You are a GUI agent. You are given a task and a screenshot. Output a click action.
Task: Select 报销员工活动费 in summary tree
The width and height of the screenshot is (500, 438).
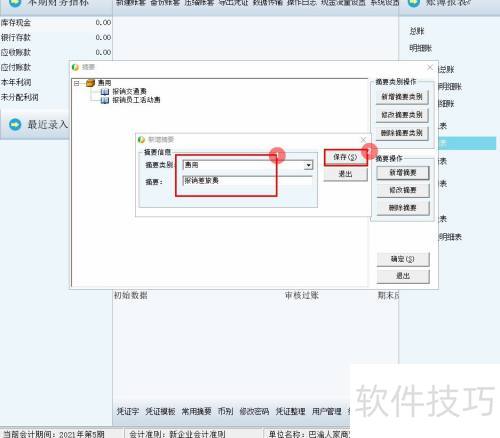136,100
